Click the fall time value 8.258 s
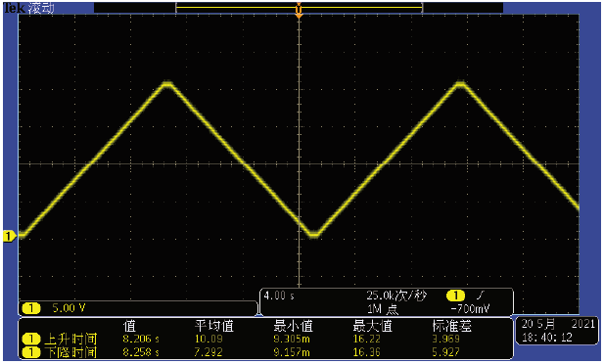604x364 pixels. (x=141, y=352)
